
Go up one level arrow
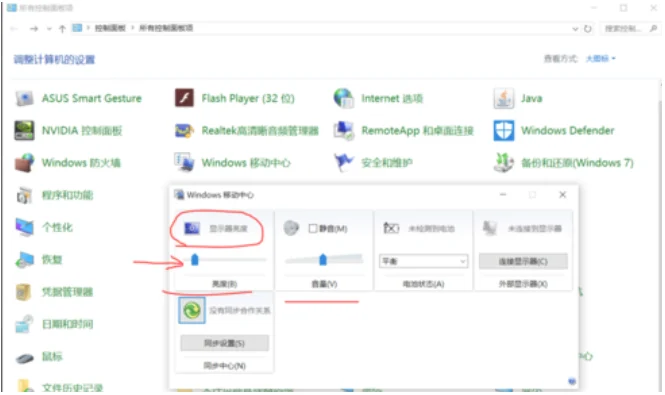(62, 29)
